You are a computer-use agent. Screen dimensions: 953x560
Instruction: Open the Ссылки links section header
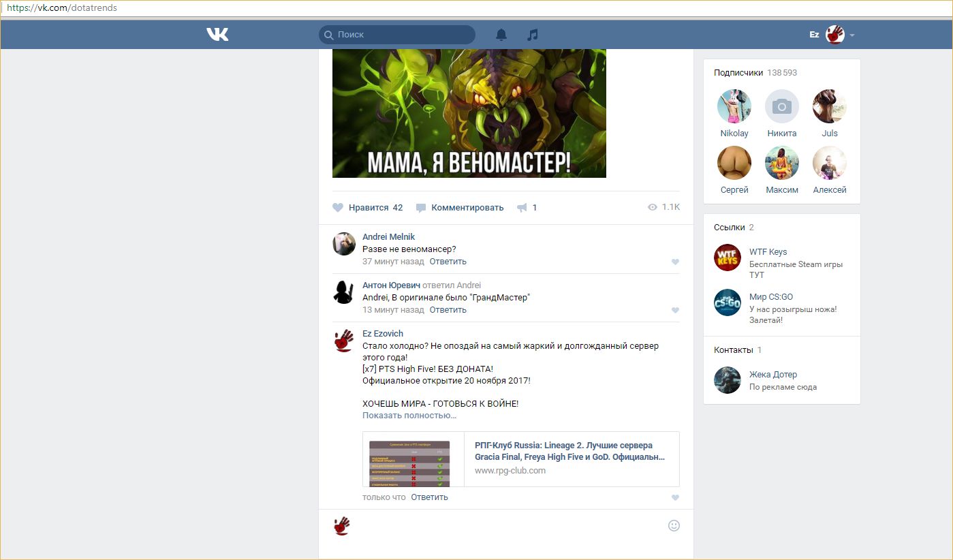728,228
